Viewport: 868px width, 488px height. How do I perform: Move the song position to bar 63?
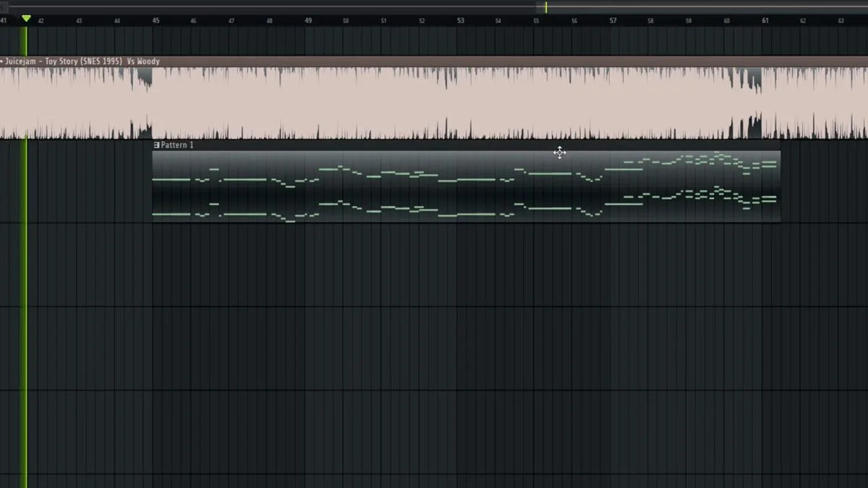(841, 21)
